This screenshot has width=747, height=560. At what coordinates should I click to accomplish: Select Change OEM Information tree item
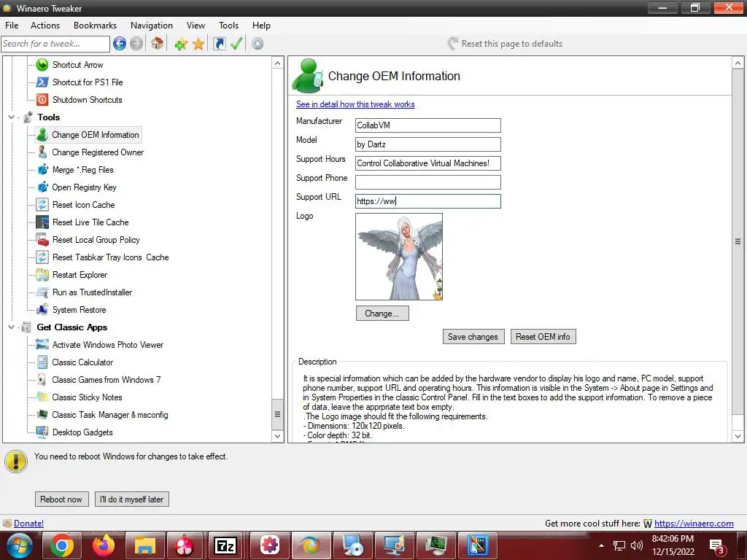[x=96, y=135]
